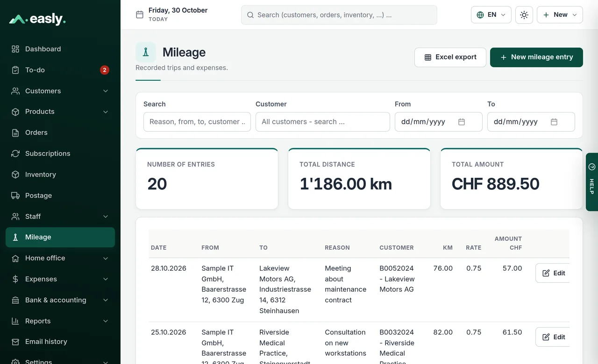The height and width of the screenshot is (364, 598).
Task: Open the From date calendar picker icon
Action: pyautogui.click(x=462, y=122)
